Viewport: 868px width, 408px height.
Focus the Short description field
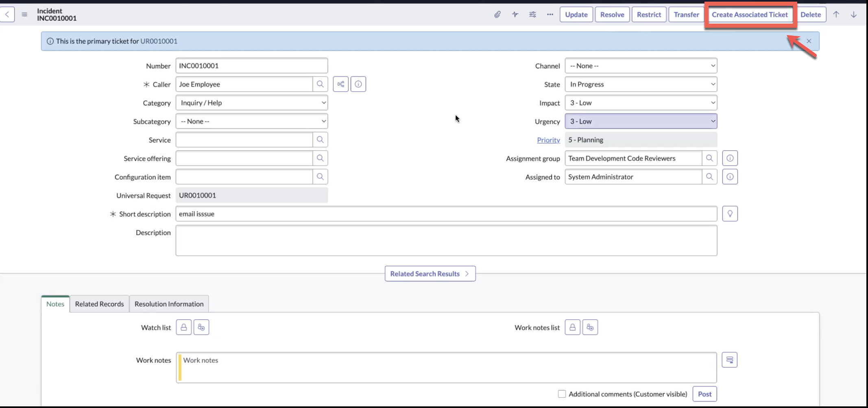[446, 214]
